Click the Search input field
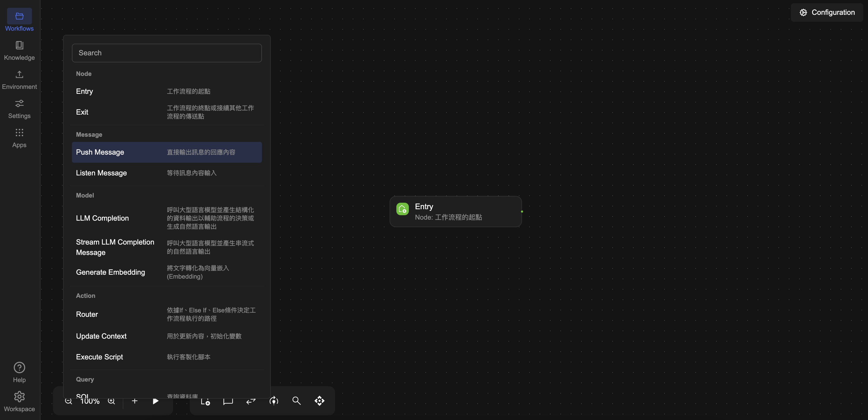 (166, 53)
